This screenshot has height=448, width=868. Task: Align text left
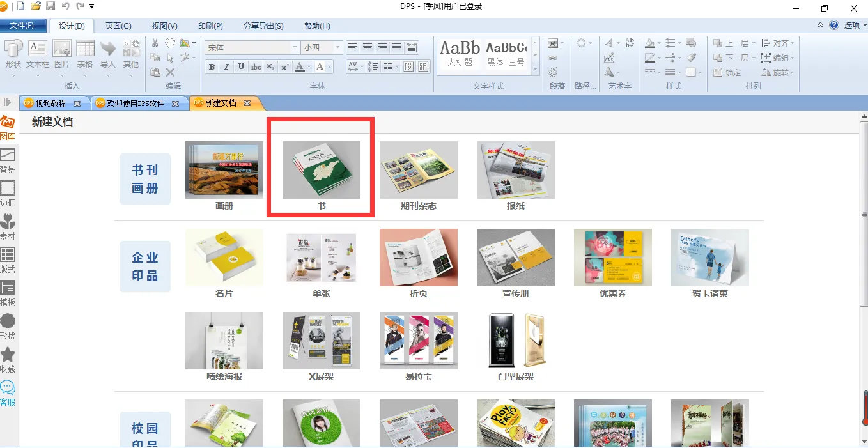[x=353, y=47]
